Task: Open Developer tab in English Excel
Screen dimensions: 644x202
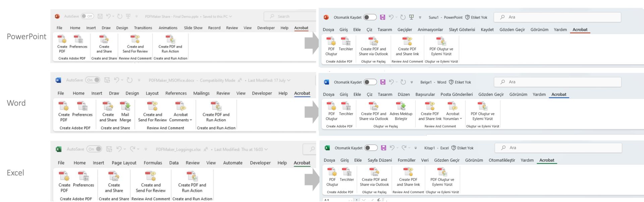Action: 260,163
